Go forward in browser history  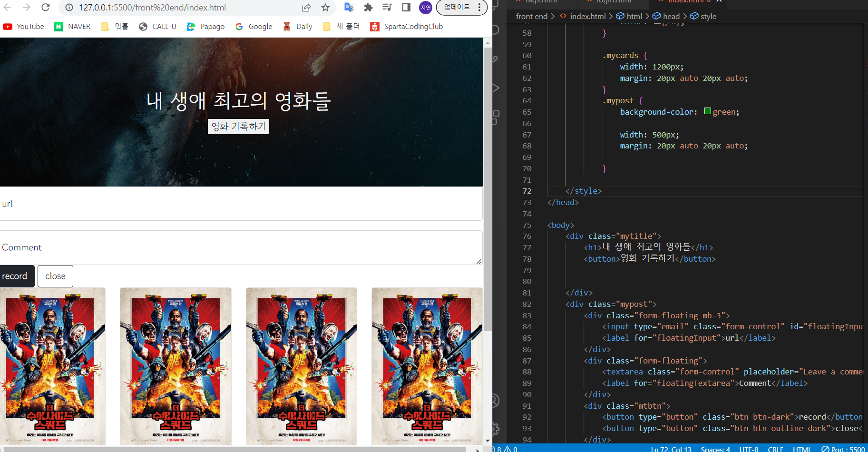pos(26,7)
